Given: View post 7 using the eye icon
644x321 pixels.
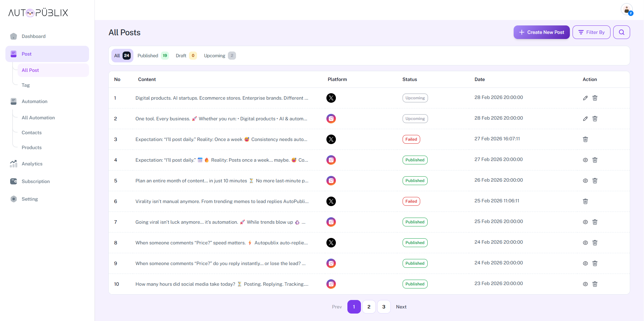Looking at the screenshot, I should click(x=585, y=222).
